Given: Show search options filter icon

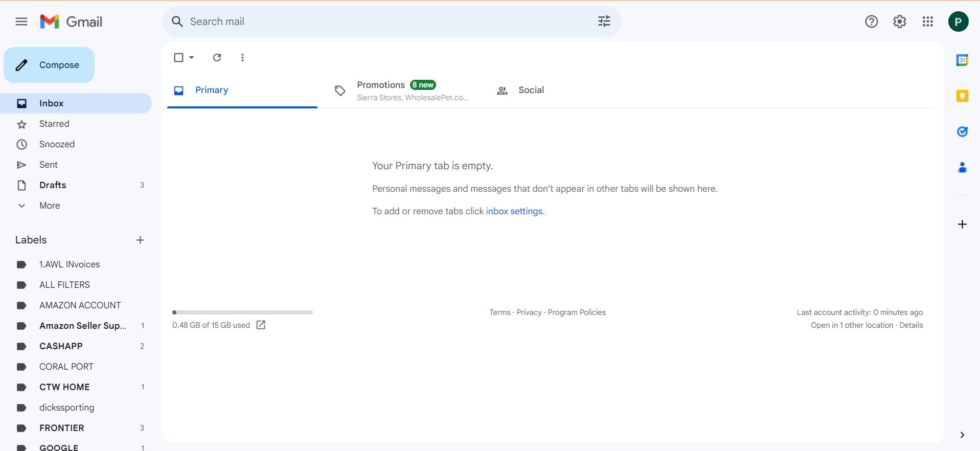Looking at the screenshot, I should (x=604, y=21).
